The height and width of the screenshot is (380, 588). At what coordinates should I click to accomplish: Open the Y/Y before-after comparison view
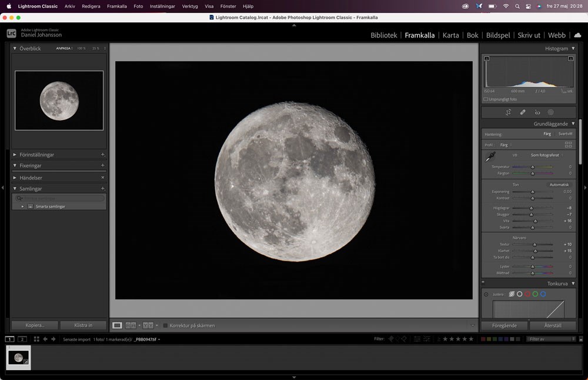[x=148, y=325]
